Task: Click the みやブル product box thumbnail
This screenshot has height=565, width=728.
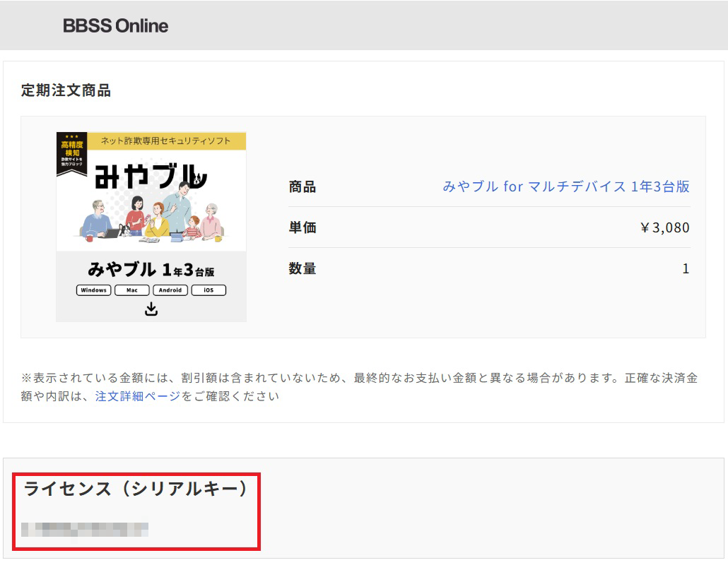Action: pos(151,227)
